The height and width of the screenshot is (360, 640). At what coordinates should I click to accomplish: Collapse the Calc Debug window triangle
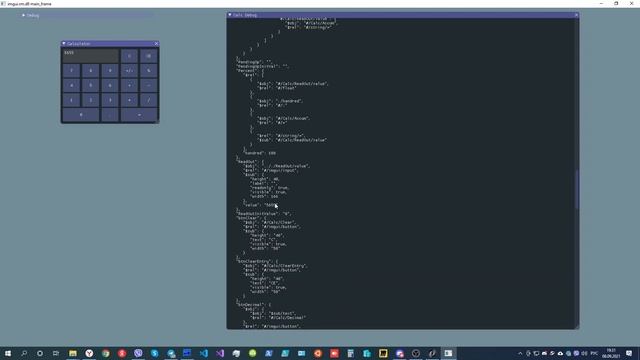click(x=230, y=15)
